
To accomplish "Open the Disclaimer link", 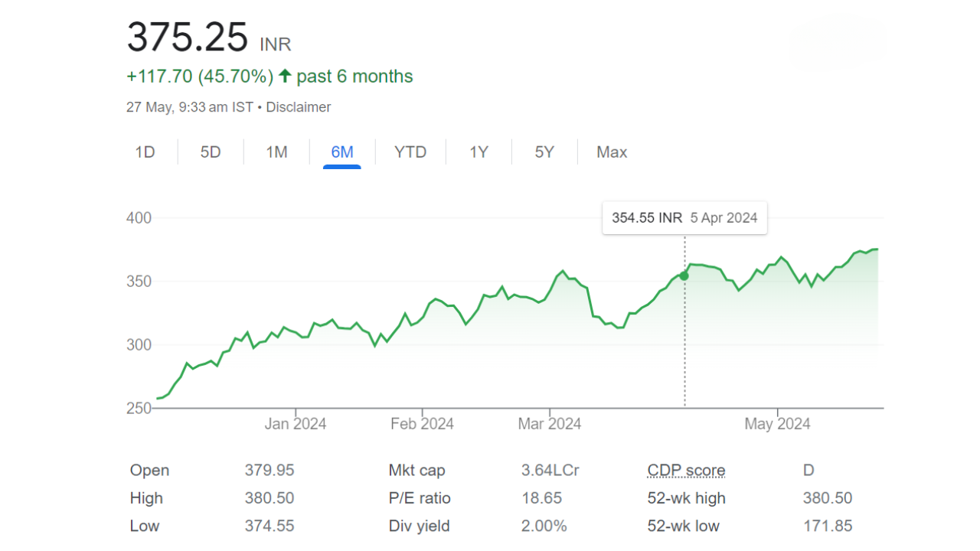I will pyautogui.click(x=298, y=106).
